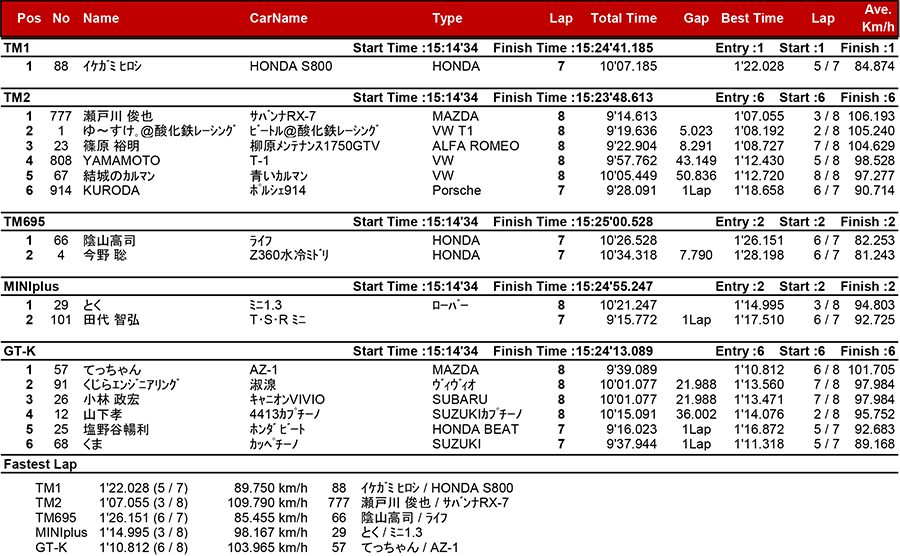Screen dimensions: 900x556
Task: Click gap value '7.790'
Action: (x=696, y=256)
